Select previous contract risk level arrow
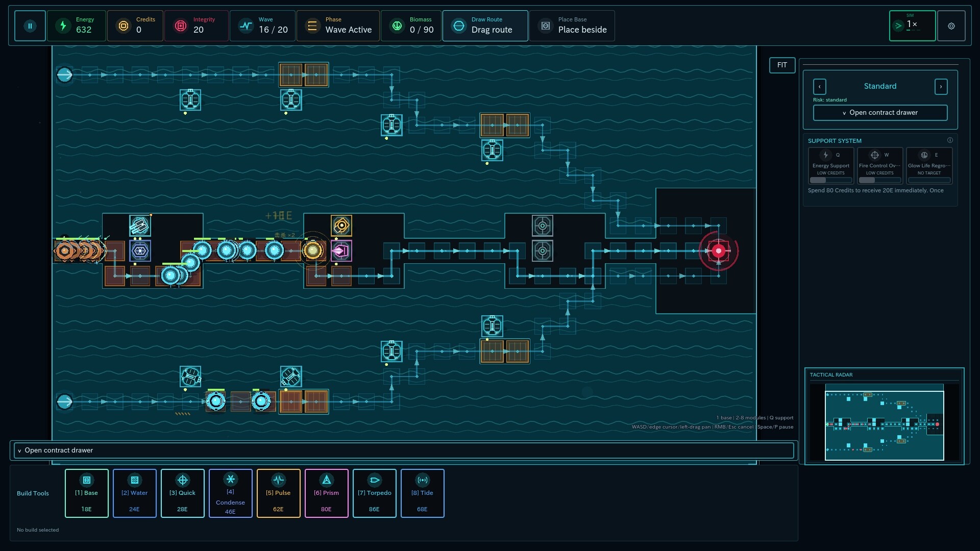 point(820,86)
